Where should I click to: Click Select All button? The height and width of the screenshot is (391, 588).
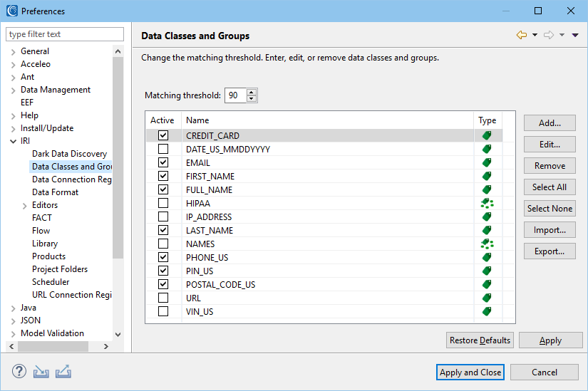[x=550, y=187]
